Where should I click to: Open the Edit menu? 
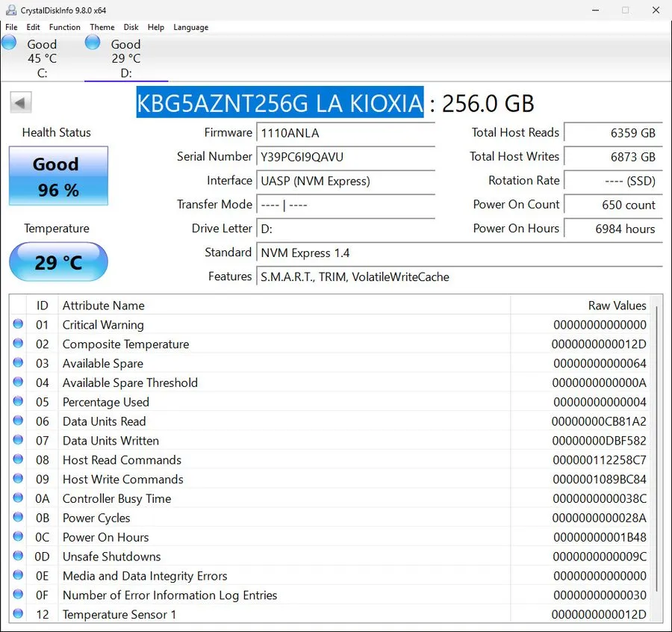tap(33, 27)
